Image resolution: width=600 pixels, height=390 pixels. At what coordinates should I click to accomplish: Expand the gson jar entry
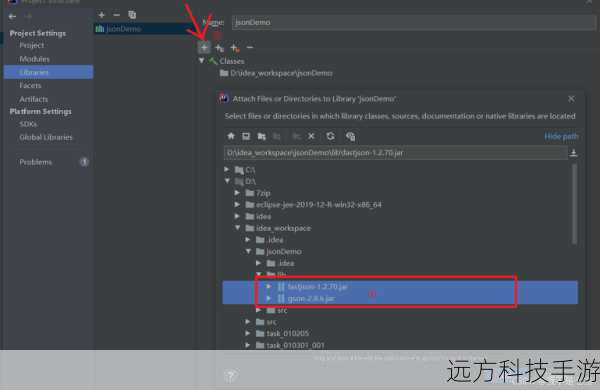pyautogui.click(x=269, y=298)
